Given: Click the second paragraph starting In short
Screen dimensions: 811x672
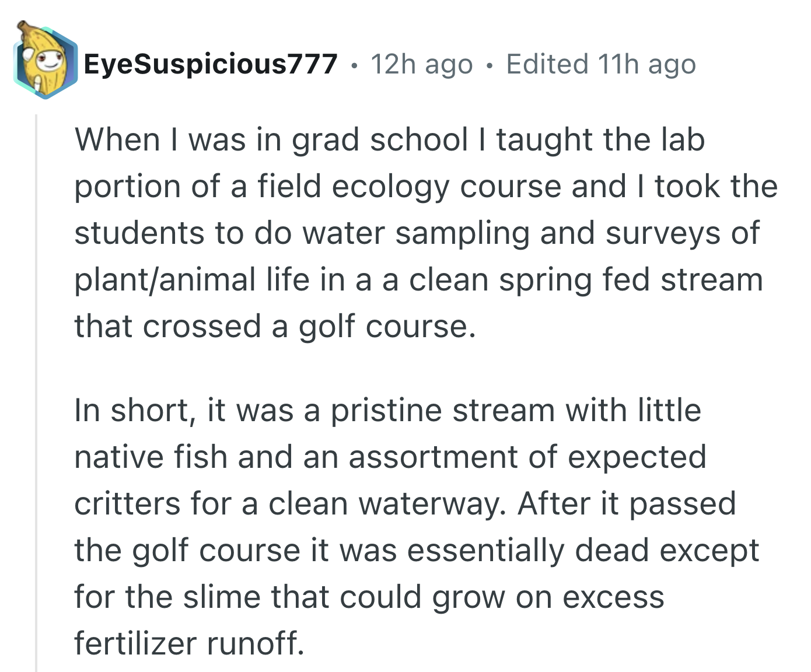Looking at the screenshot, I should pos(417,526).
